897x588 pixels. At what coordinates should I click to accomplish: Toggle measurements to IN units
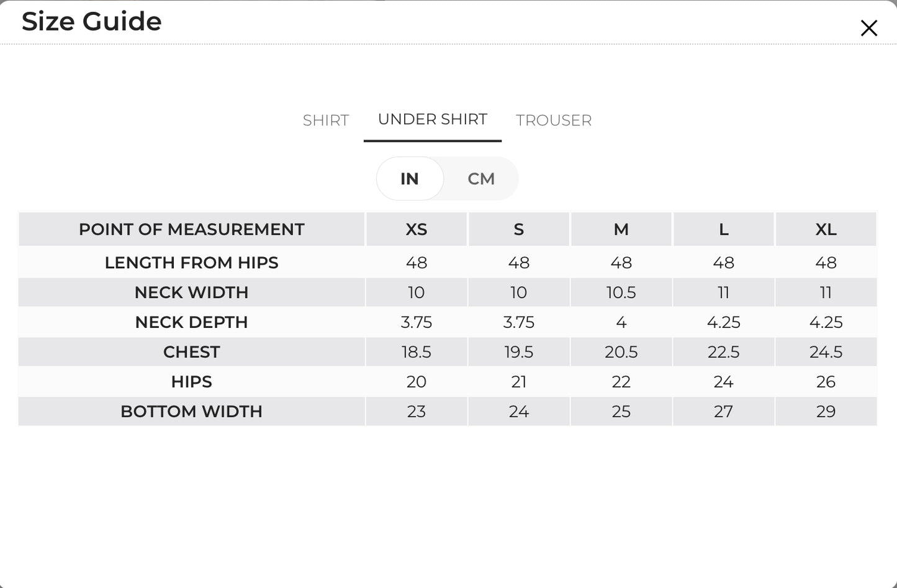click(410, 179)
